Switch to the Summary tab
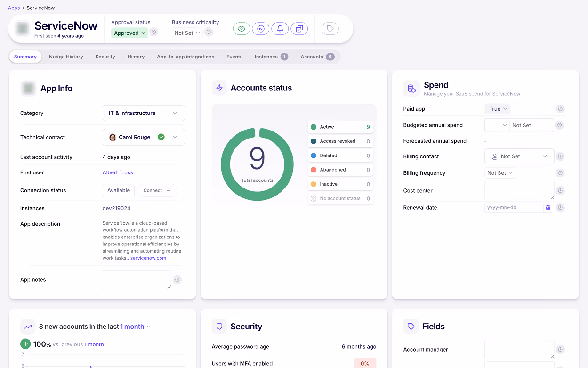Image resolution: width=588 pixels, height=368 pixels. tap(25, 57)
